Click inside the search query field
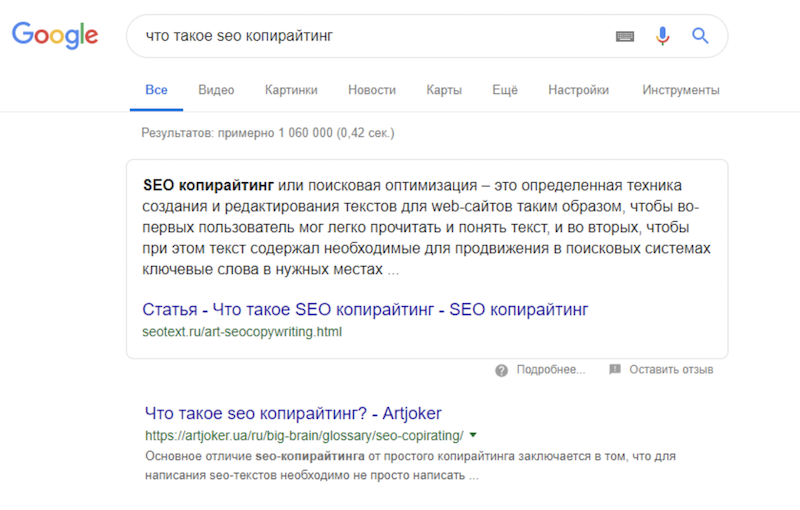Image resolution: width=800 pixels, height=510 pixels. point(372,36)
